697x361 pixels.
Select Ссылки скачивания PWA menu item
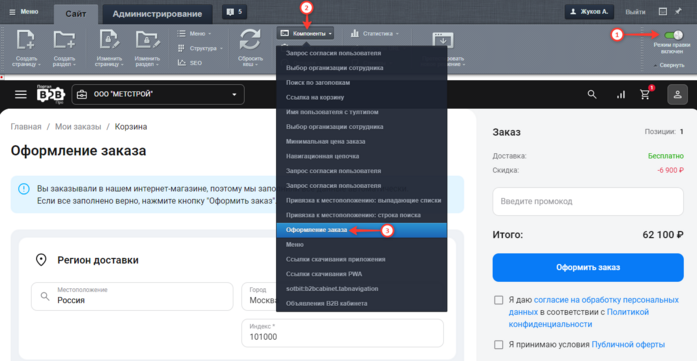tap(361, 274)
